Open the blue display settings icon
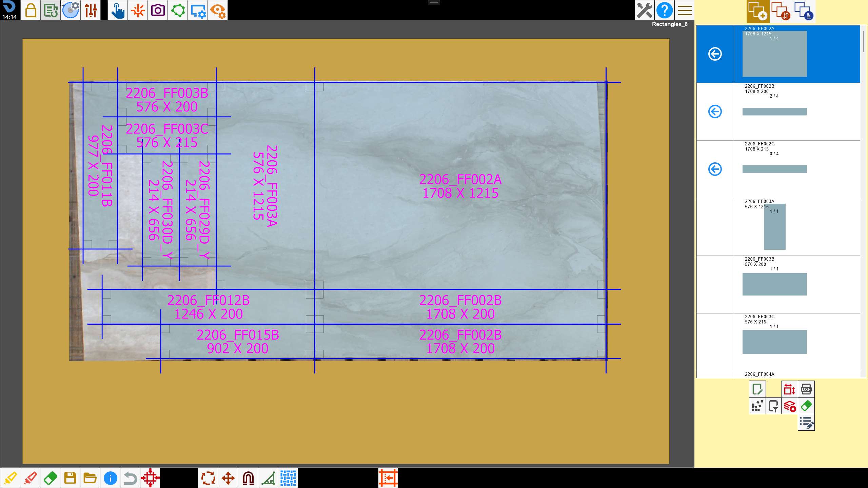Viewport: 868px width, 488px height. coord(198,10)
